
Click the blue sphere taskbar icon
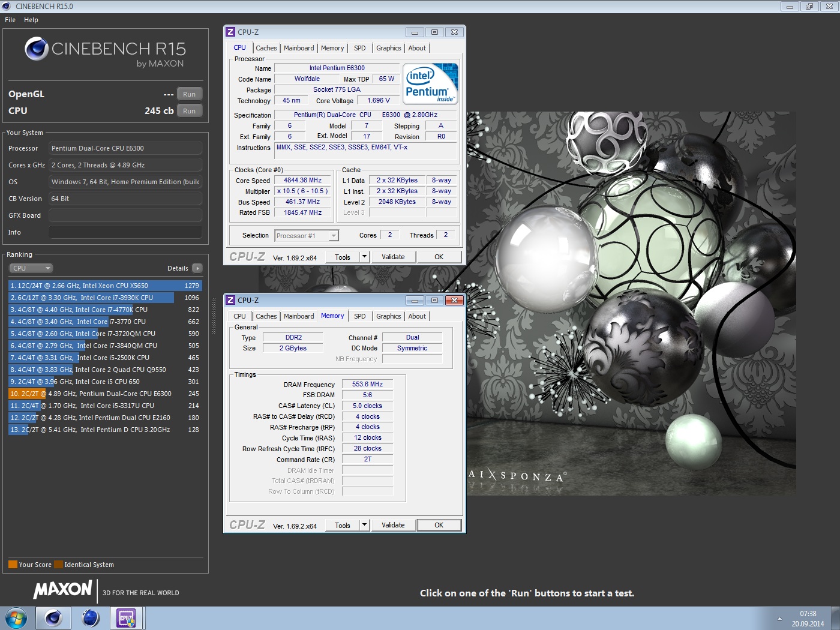91,617
